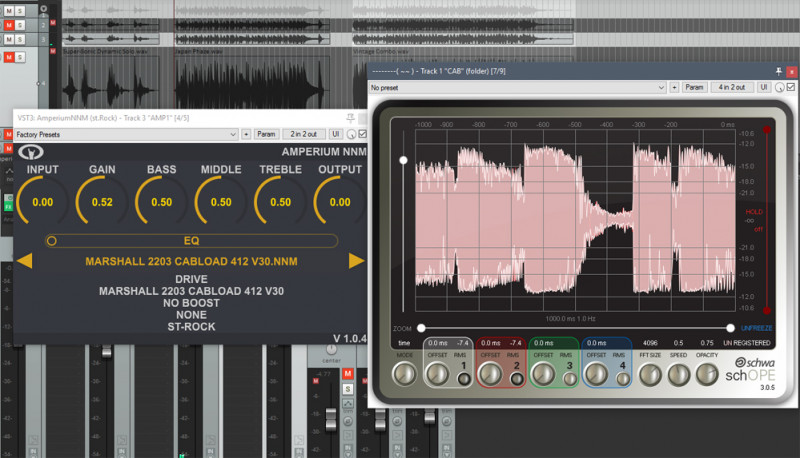
Task: Click the Param button in schOPE window
Action: point(694,88)
